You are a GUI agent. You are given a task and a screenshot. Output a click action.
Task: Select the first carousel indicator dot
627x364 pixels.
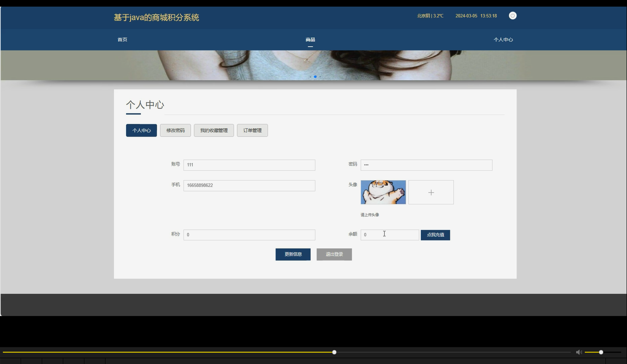pos(311,77)
